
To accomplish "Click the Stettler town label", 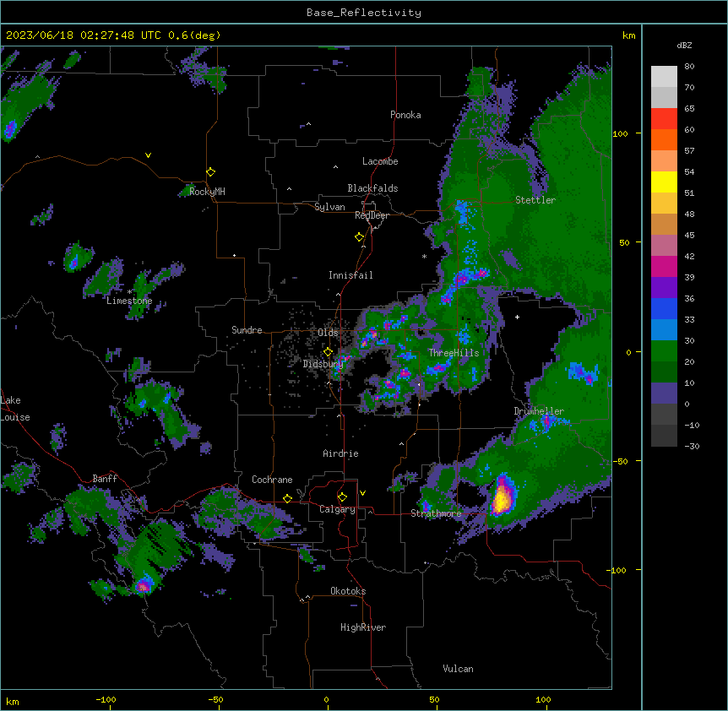I will [535, 200].
